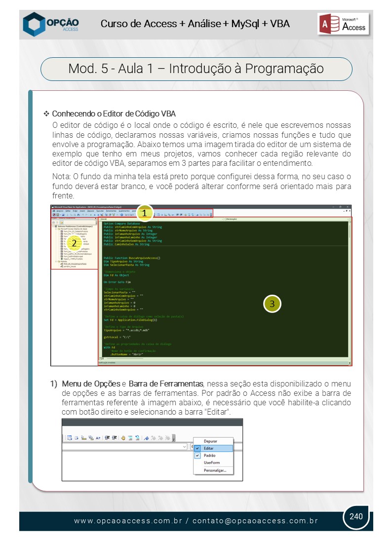Open Personalizar... from the context menu
Screen dimensions: 392x541
(215, 470)
